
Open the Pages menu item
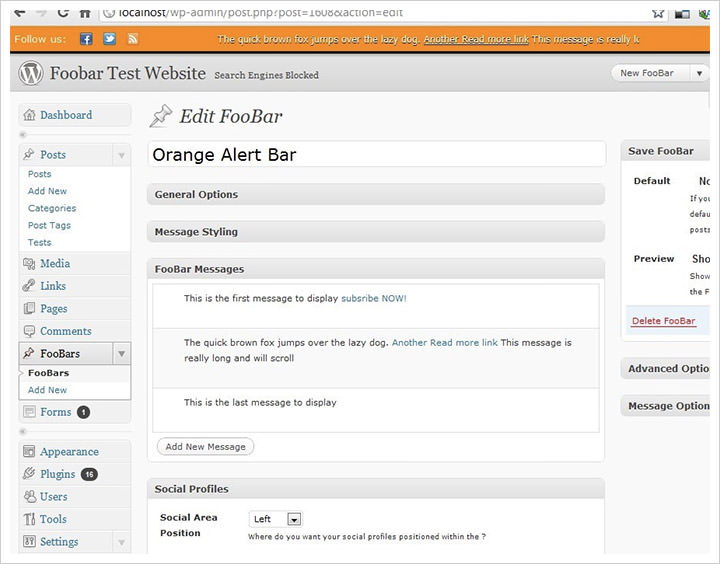tap(54, 309)
